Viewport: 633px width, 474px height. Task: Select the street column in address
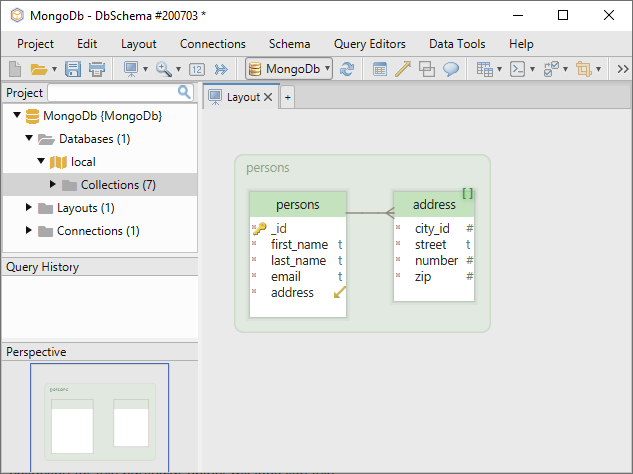(x=434, y=244)
